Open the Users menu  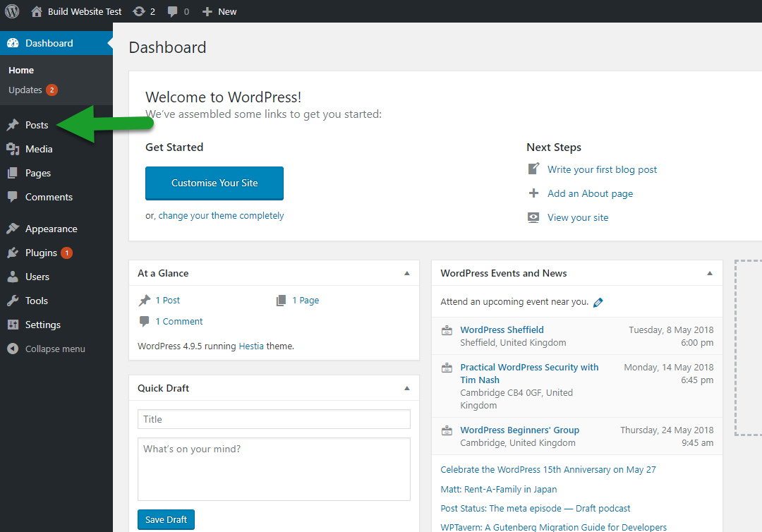(37, 277)
